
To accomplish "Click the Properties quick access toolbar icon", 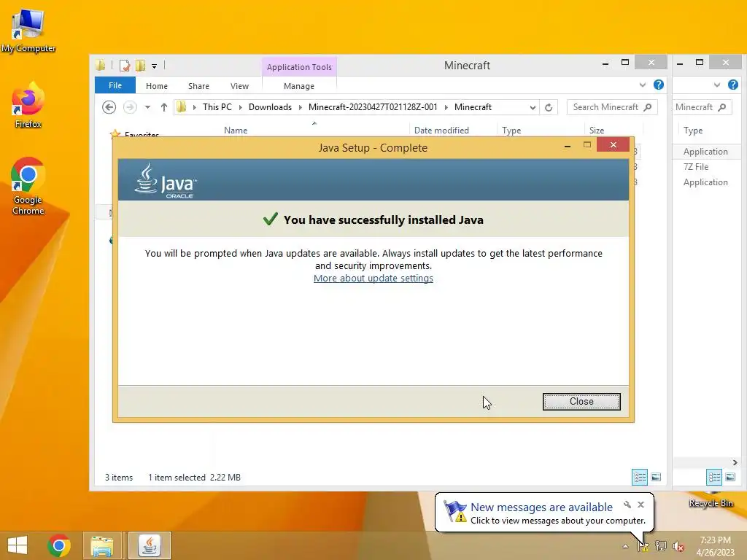I will pyautogui.click(x=125, y=66).
